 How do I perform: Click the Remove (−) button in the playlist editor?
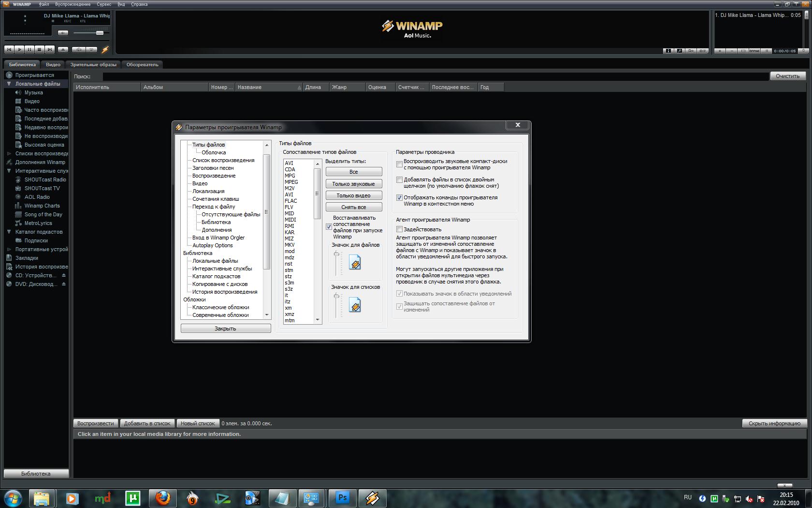click(731, 51)
